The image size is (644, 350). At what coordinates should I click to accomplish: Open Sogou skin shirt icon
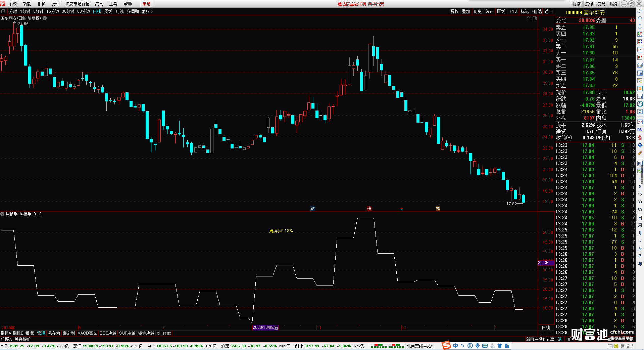pyautogui.click(x=499, y=346)
